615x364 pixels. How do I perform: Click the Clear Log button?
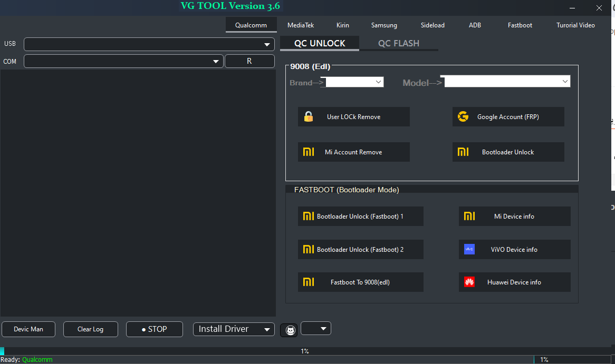pos(90,329)
